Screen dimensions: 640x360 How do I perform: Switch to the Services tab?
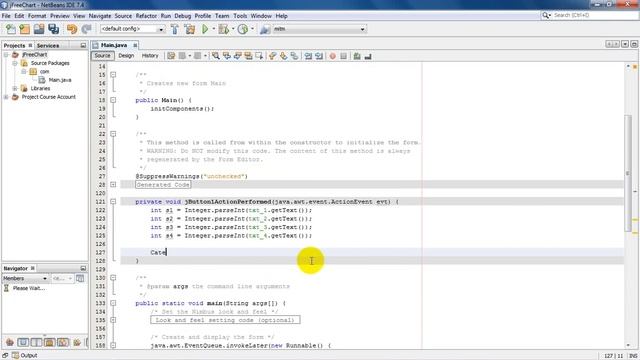click(x=48, y=46)
